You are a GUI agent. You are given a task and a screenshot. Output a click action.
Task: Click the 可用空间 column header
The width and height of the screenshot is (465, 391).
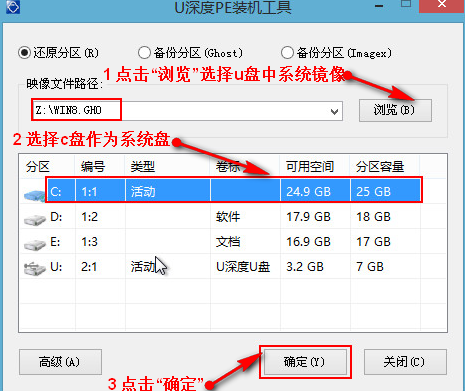[310, 166]
